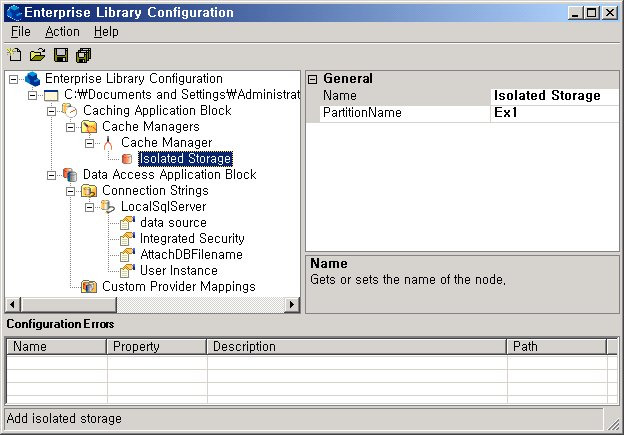Click the Integrated Security parameter icon
624x435 pixels.
127,238
